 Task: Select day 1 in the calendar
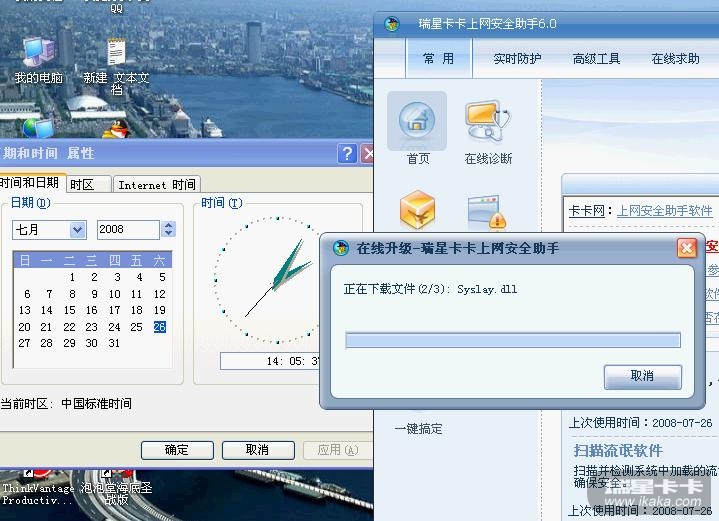(x=72, y=277)
